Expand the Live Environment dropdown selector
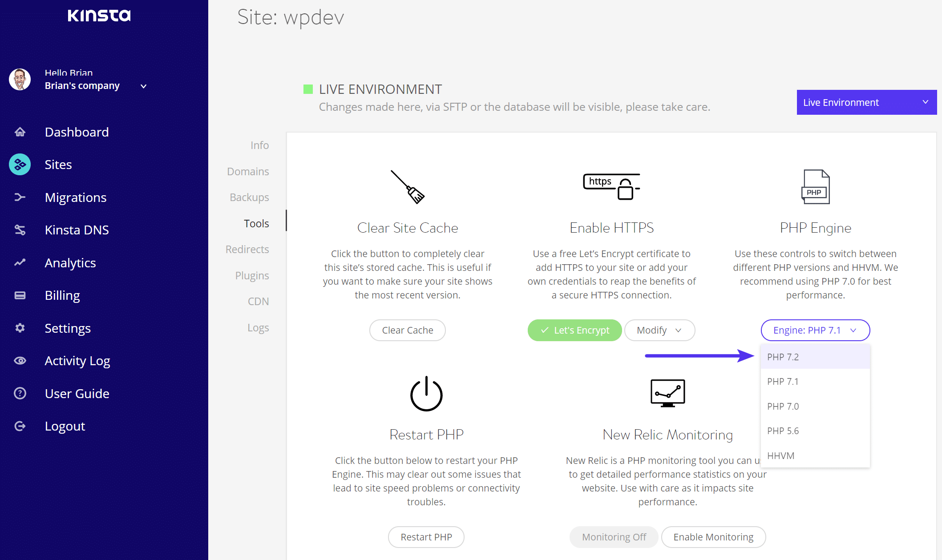The height and width of the screenshot is (560, 942). point(866,102)
